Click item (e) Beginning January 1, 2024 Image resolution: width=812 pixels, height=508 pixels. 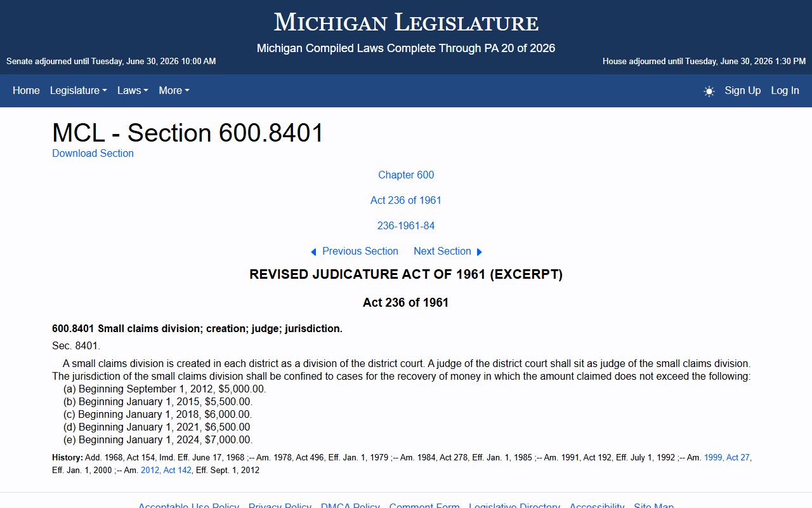[158, 440]
